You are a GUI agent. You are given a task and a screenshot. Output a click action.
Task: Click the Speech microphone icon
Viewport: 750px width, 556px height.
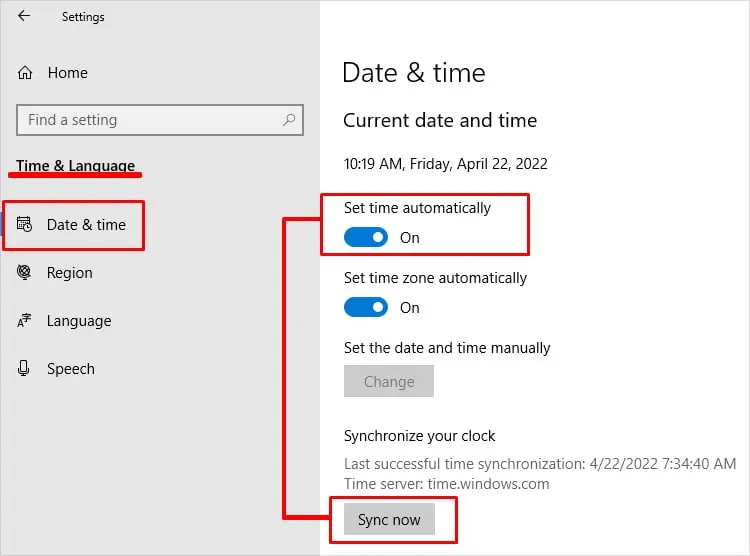[23, 368]
